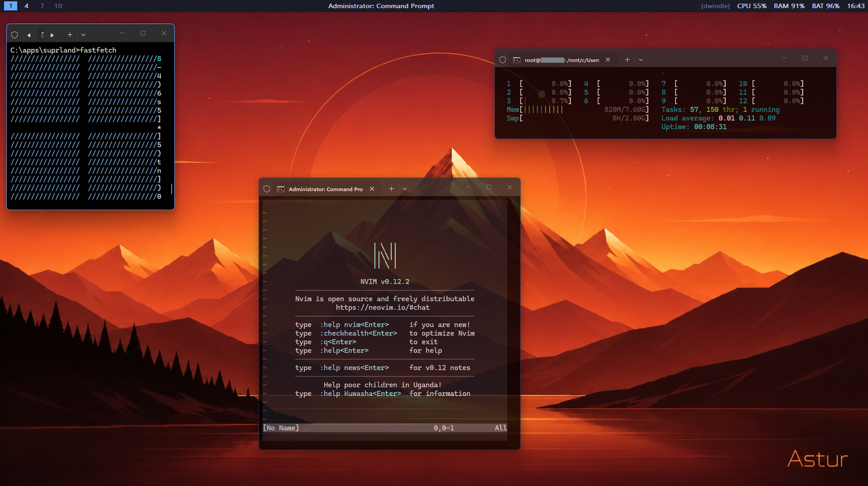This screenshot has height=486, width=868.
Task: Switch to workspace 1 in the top bar
Action: pos(11,6)
